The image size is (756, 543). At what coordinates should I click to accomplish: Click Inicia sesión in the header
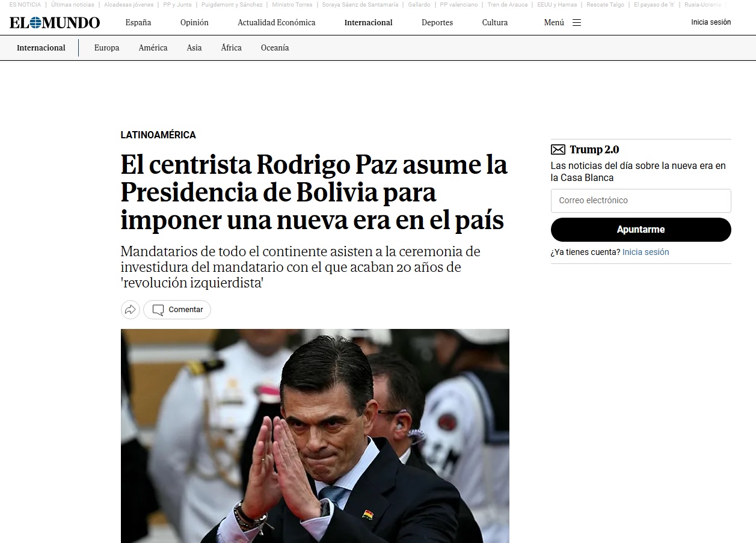coord(711,22)
